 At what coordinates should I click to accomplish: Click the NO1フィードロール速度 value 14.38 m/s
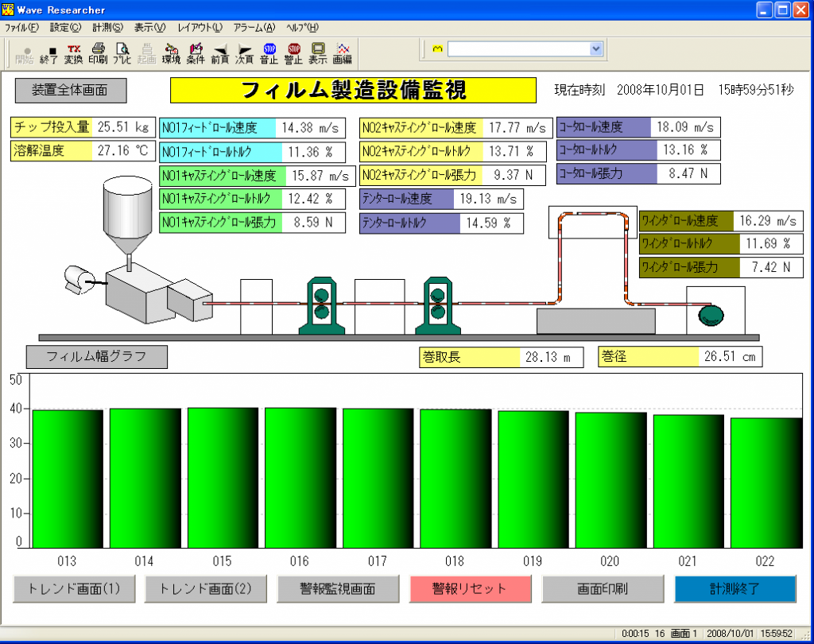tap(310, 128)
